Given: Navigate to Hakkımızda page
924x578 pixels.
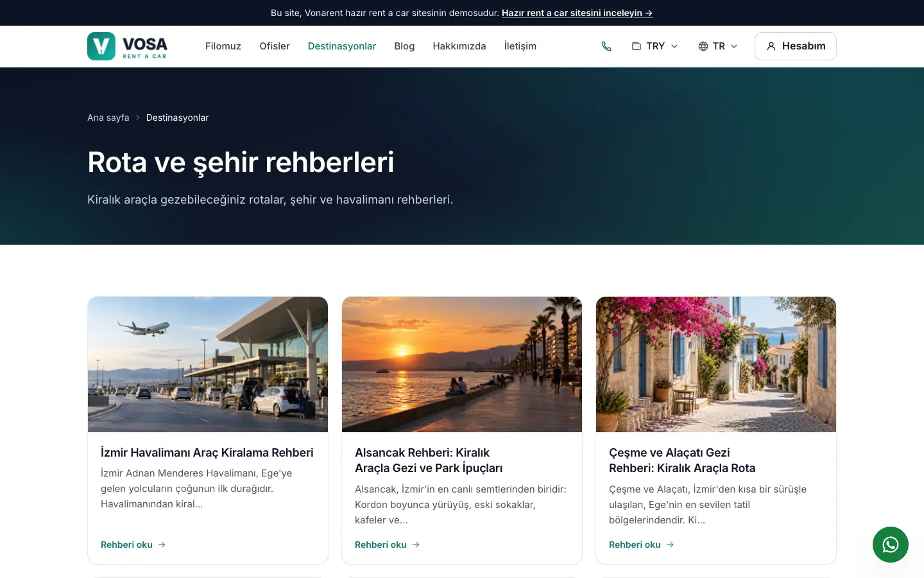Looking at the screenshot, I should tap(459, 46).
